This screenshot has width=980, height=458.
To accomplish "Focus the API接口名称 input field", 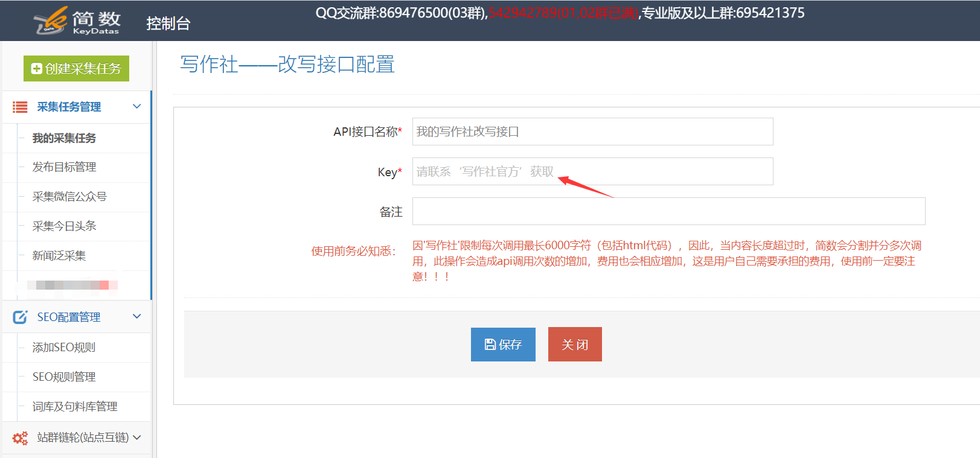I will click(592, 132).
